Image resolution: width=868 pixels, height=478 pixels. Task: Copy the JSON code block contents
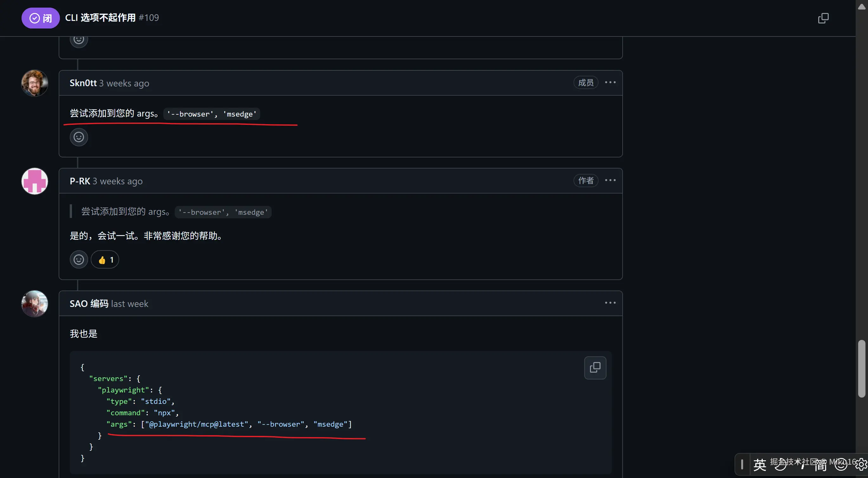595,367
